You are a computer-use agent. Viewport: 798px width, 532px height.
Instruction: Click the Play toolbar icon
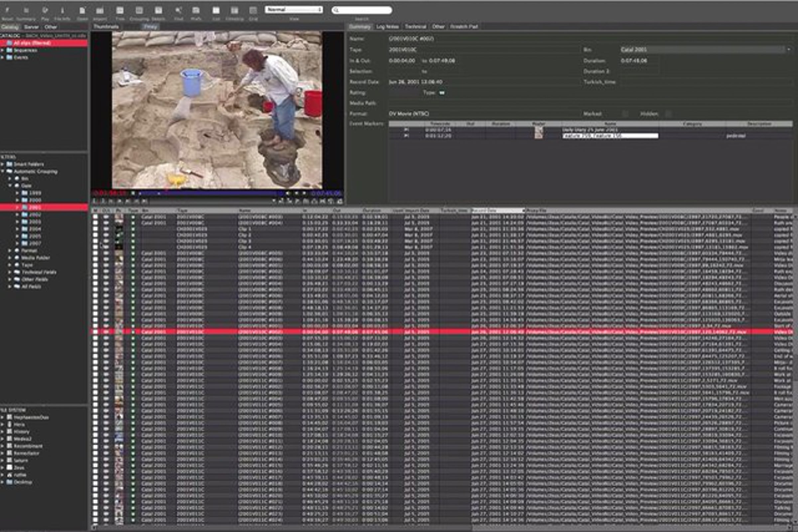(45, 11)
